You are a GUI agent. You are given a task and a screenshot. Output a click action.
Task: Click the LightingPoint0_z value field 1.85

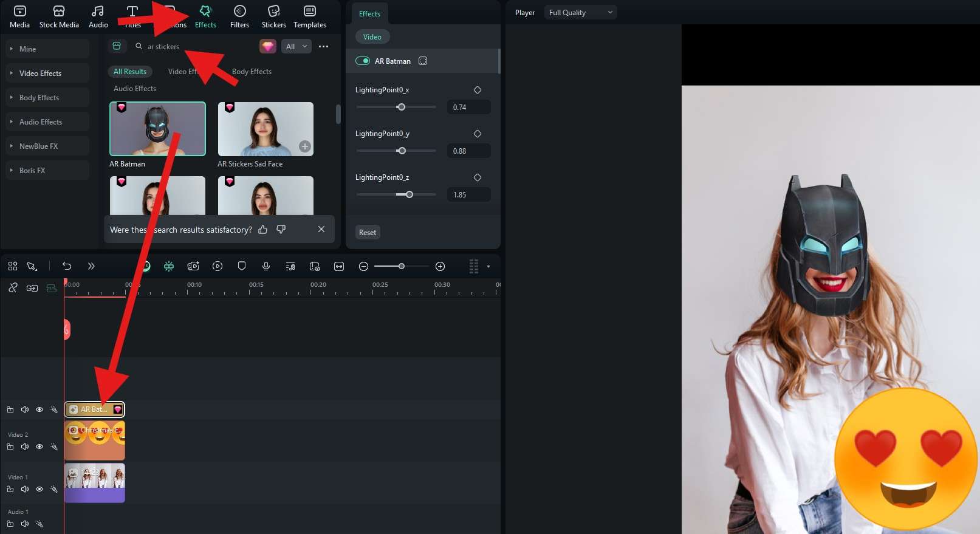click(x=468, y=194)
